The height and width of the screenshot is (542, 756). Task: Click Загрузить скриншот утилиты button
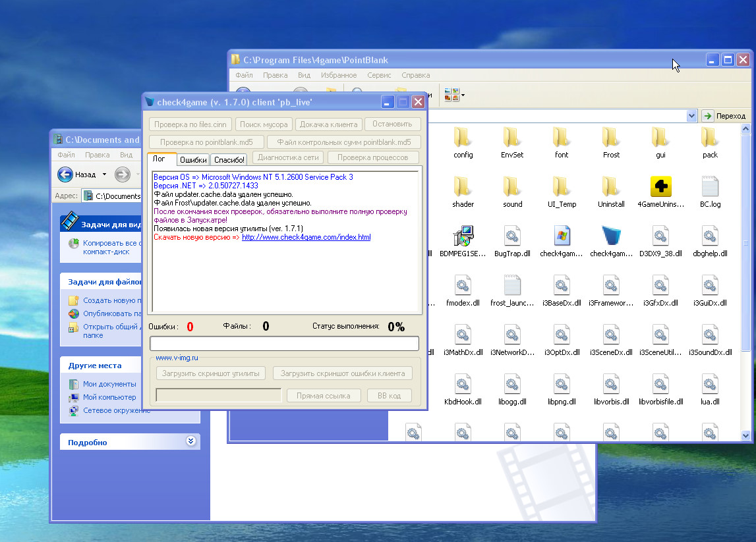(x=211, y=373)
